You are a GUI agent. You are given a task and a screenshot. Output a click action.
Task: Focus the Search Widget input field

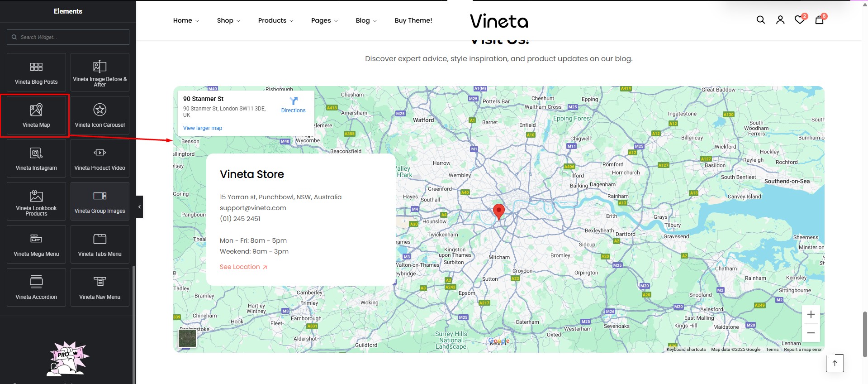pyautogui.click(x=68, y=37)
